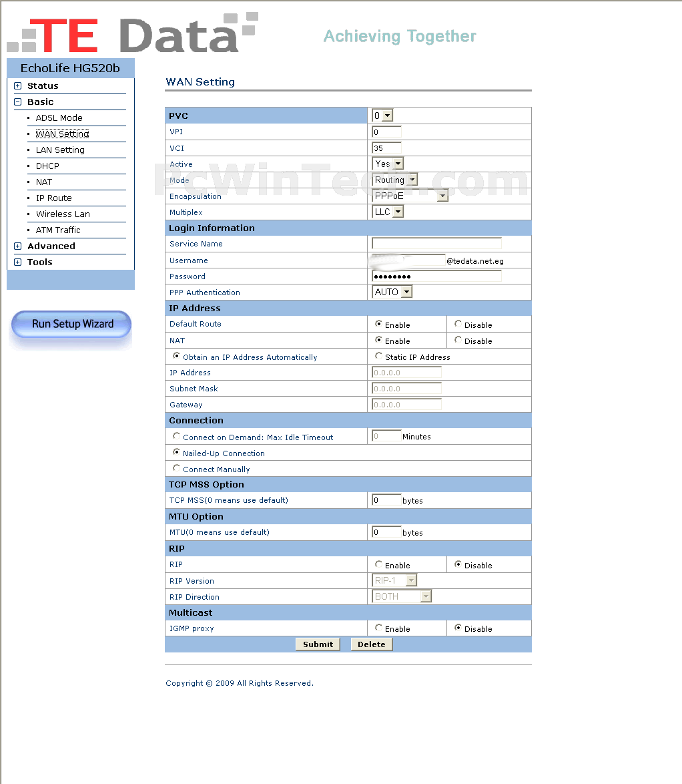Select Static IP Address option
This screenshot has height=784, width=682.
379,356
